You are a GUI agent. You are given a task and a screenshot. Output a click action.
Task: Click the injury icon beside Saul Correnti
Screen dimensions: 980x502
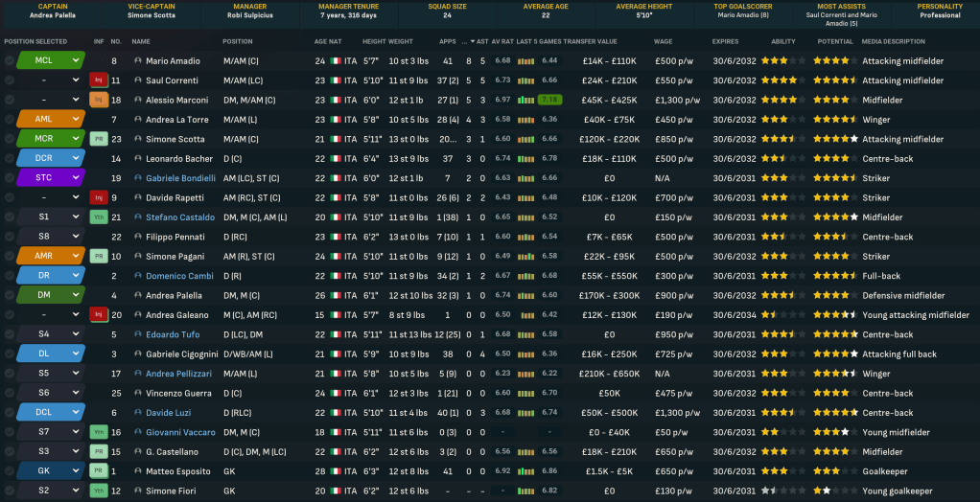[x=98, y=80]
